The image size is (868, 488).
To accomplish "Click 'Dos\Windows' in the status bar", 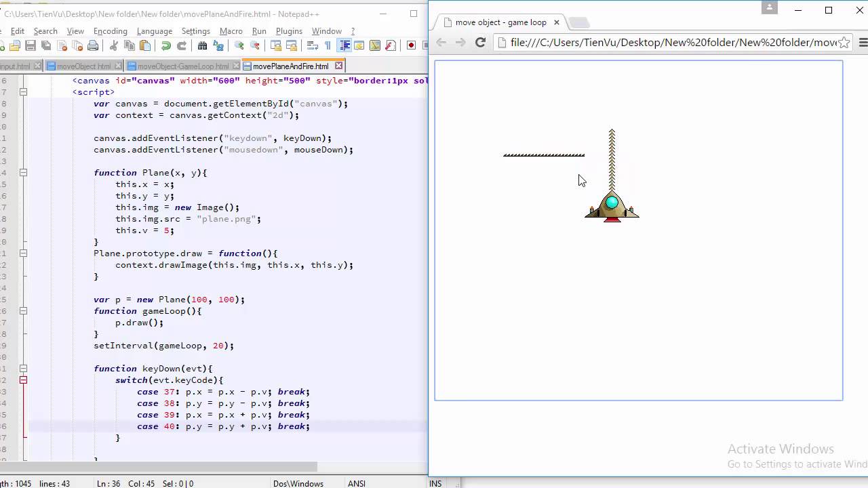I will click(x=298, y=483).
